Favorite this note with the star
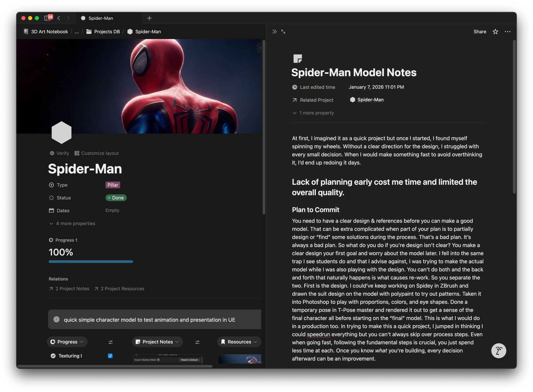The width and height of the screenshot is (533, 392). coord(495,32)
